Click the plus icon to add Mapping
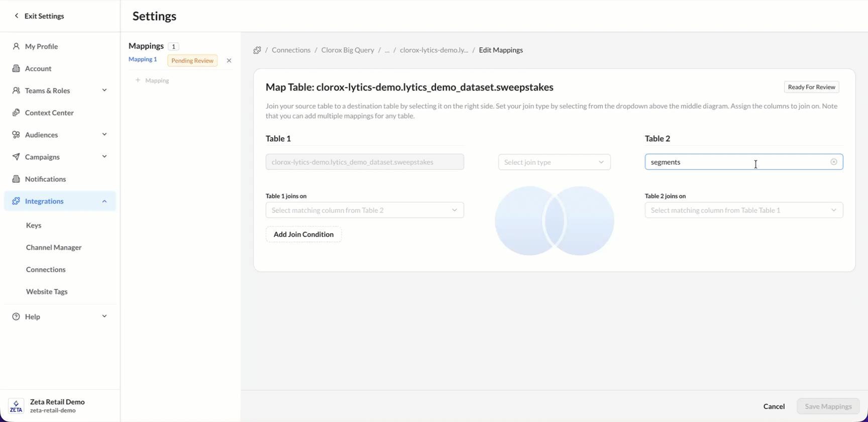This screenshot has height=422, width=868. point(138,80)
